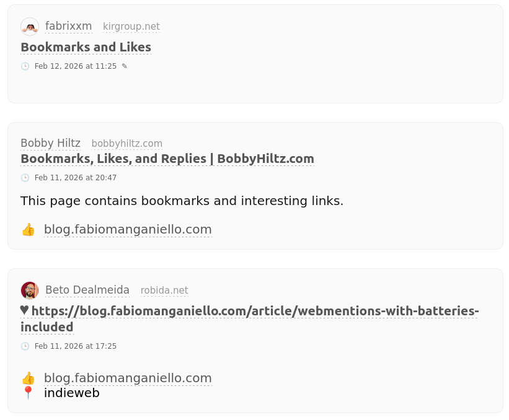Click the fabrixxm profile avatar

pos(29,26)
